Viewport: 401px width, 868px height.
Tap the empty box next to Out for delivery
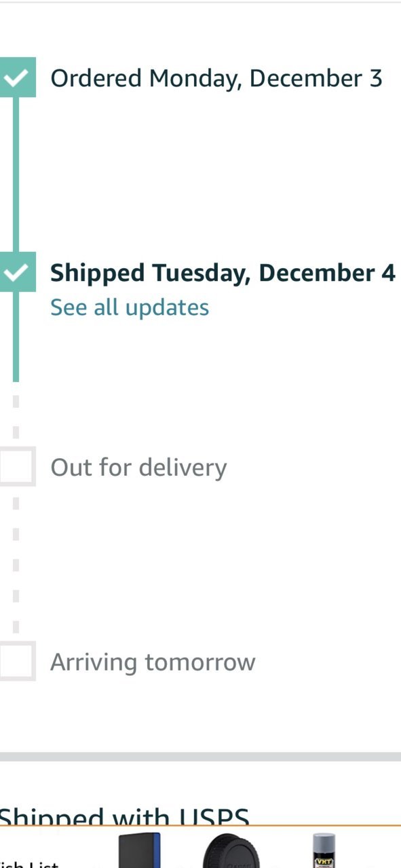click(16, 467)
